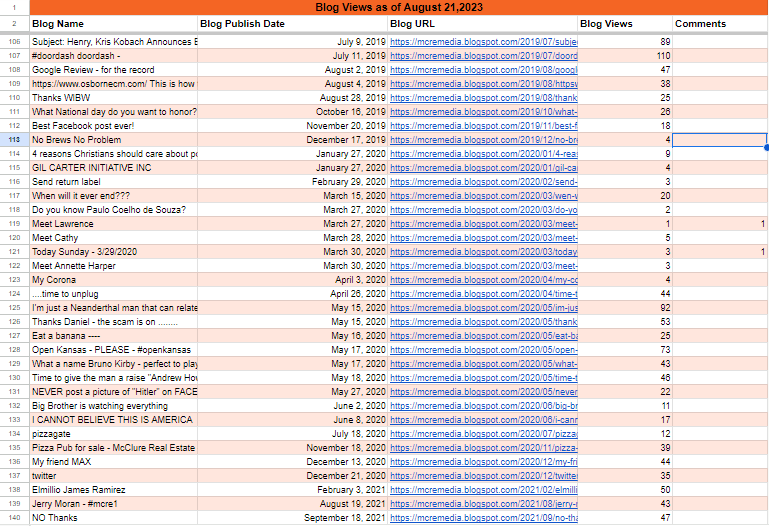The width and height of the screenshot is (769, 526).
Task: Select views cell with value 89
Action: coord(625,42)
